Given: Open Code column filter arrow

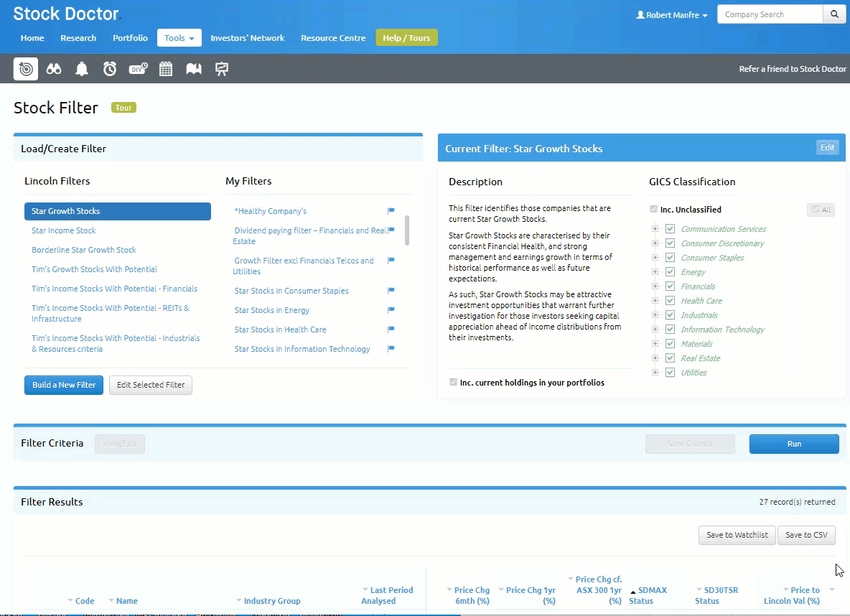Looking at the screenshot, I should 70,600.
